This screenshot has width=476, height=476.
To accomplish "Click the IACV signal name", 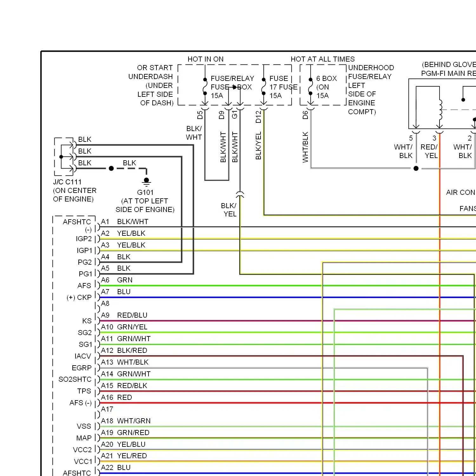I will [83, 356].
